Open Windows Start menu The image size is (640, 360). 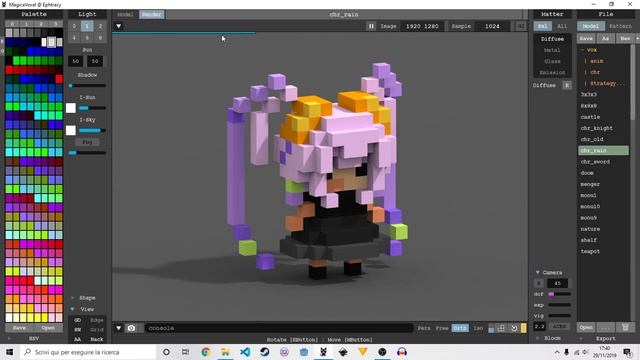click(9, 352)
